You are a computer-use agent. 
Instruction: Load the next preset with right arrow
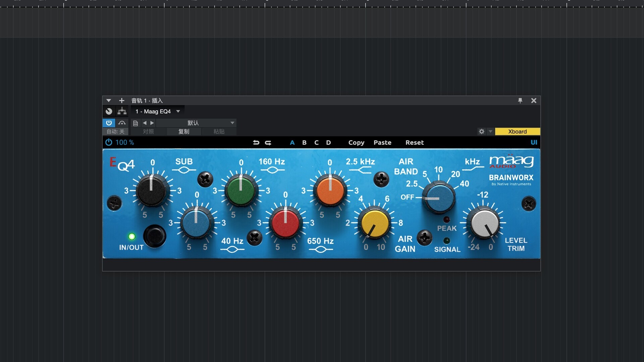point(152,123)
